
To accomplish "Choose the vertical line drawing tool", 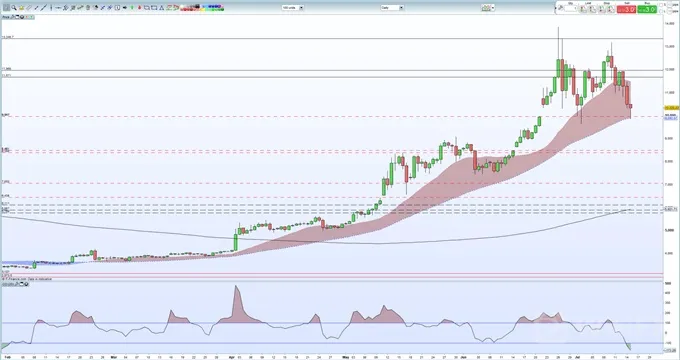I will click(x=51, y=8).
